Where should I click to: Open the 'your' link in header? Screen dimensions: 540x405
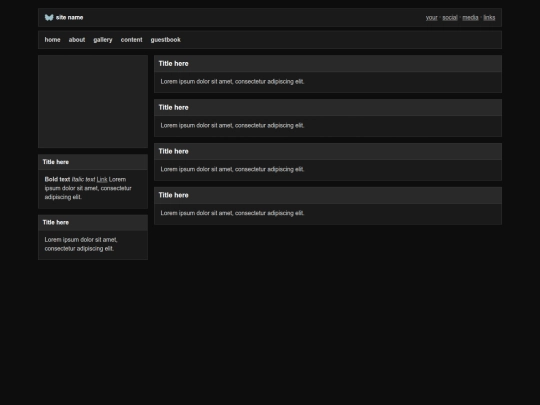pyautogui.click(x=432, y=18)
